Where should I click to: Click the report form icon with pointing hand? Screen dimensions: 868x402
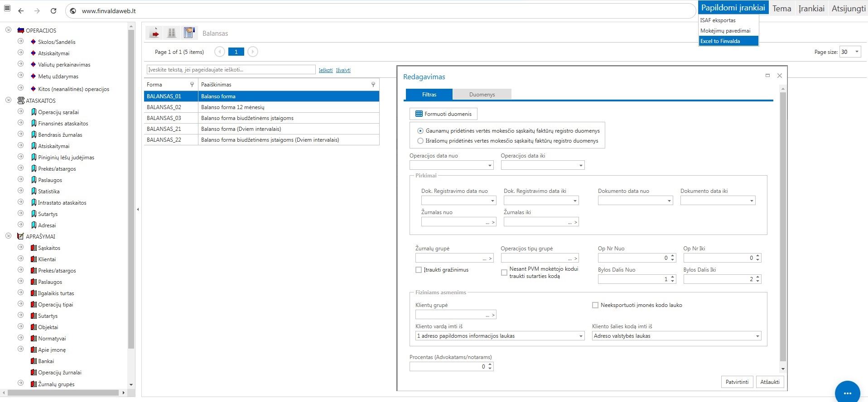pos(189,33)
